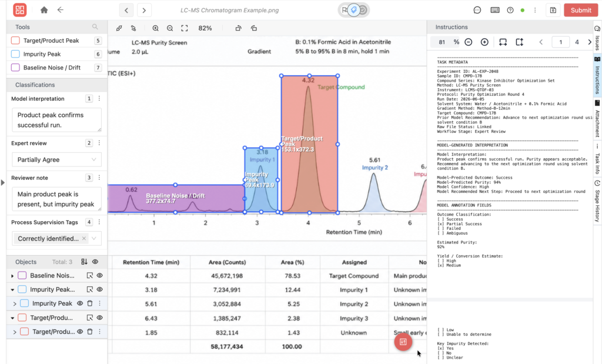Open the keyboard shortcuts icon
The height and width of the screenshot is (364, 602).
[495, 11]
